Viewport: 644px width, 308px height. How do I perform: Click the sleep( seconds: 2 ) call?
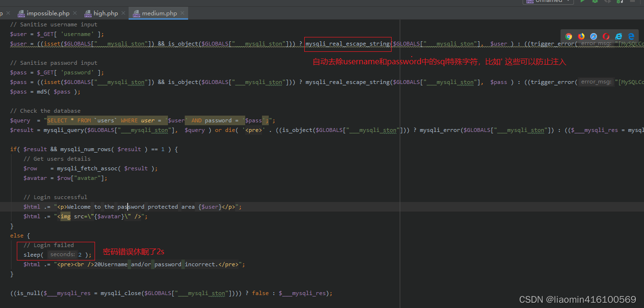click(x=57, y=255)
